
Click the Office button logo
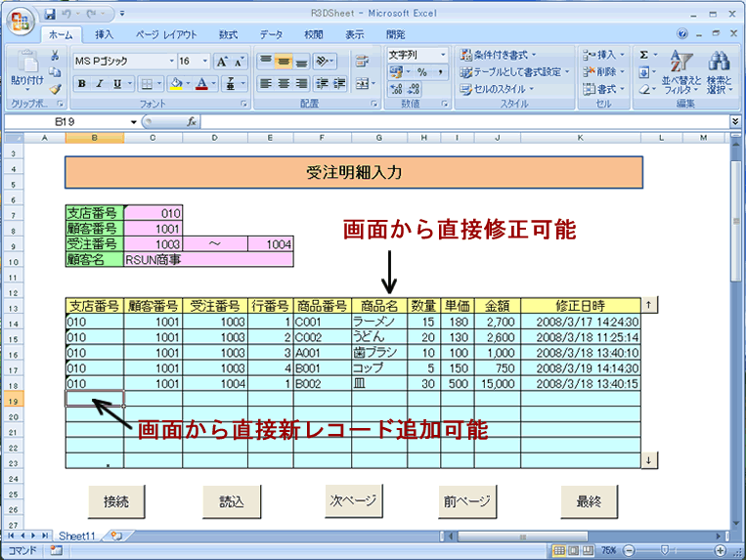[x=19, y=20]
